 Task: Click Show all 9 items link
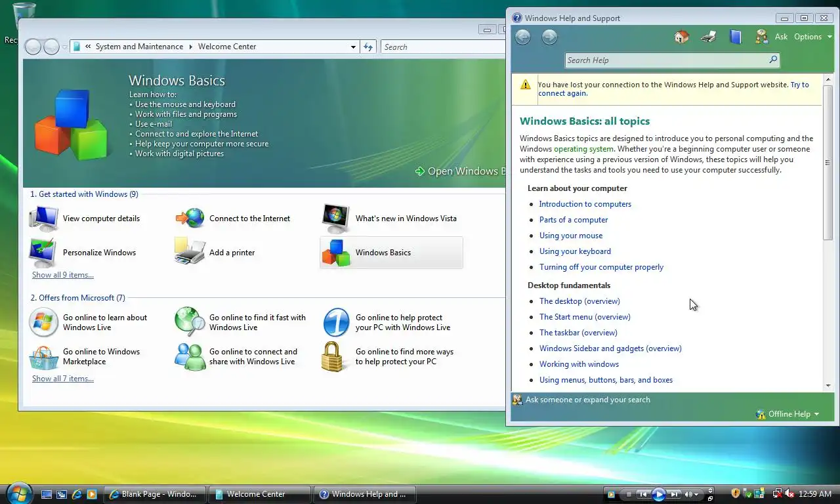63,275
